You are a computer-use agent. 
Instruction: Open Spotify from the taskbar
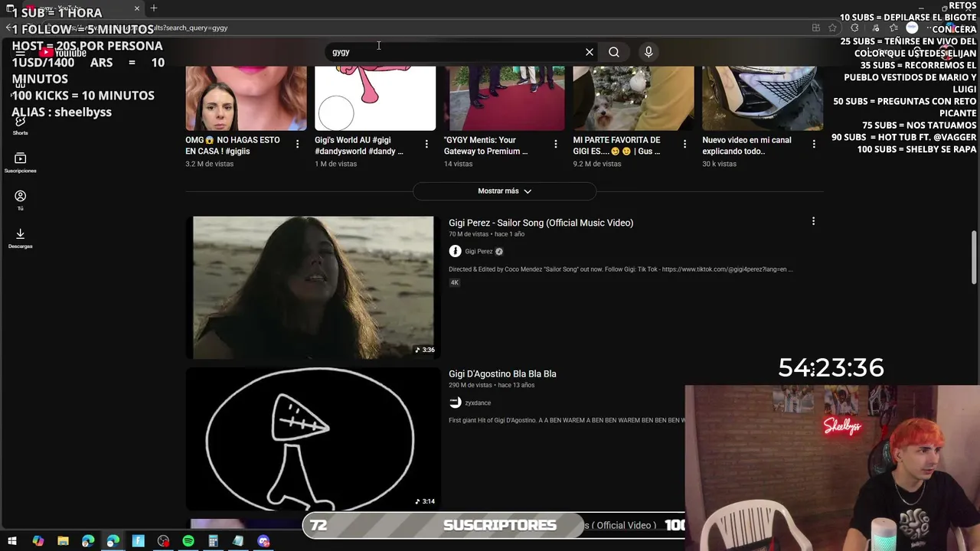pos(188,541)
